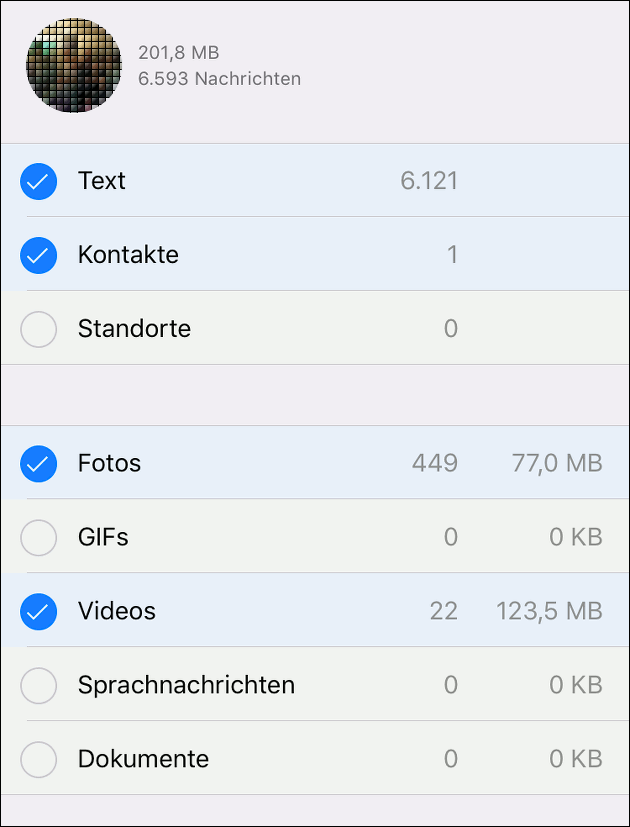The width and height of the screenshot is (630, 827).
Task: Tap the Text row label
Action: tap(102, 181)
